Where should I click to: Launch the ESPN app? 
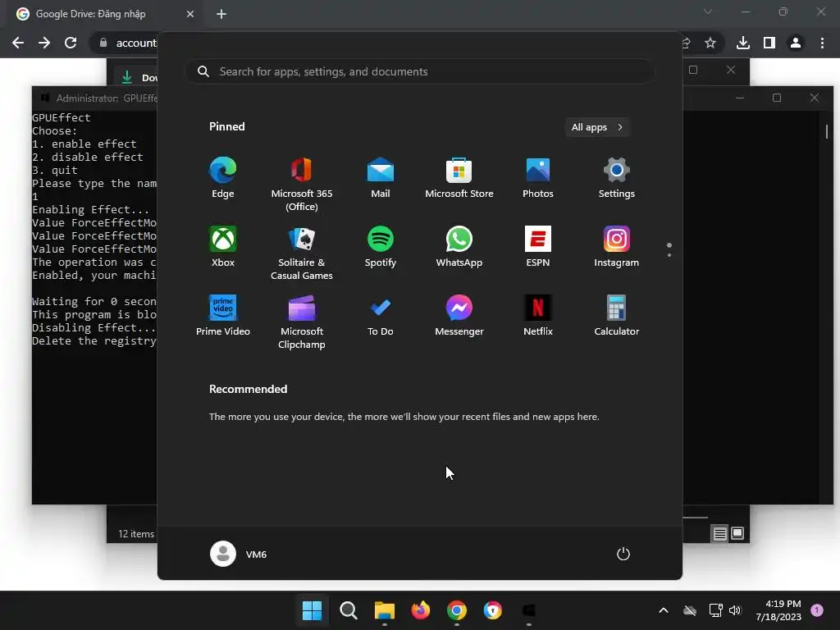point(538,246)
